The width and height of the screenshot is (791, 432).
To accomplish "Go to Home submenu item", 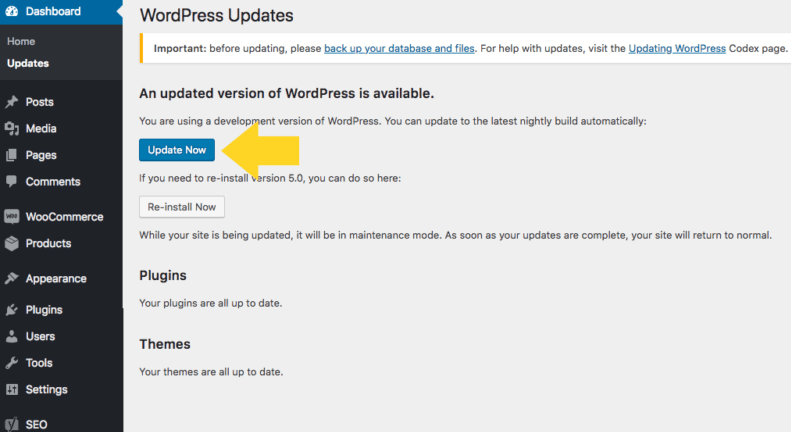I will pyautogui.click(x=21, y=41).
